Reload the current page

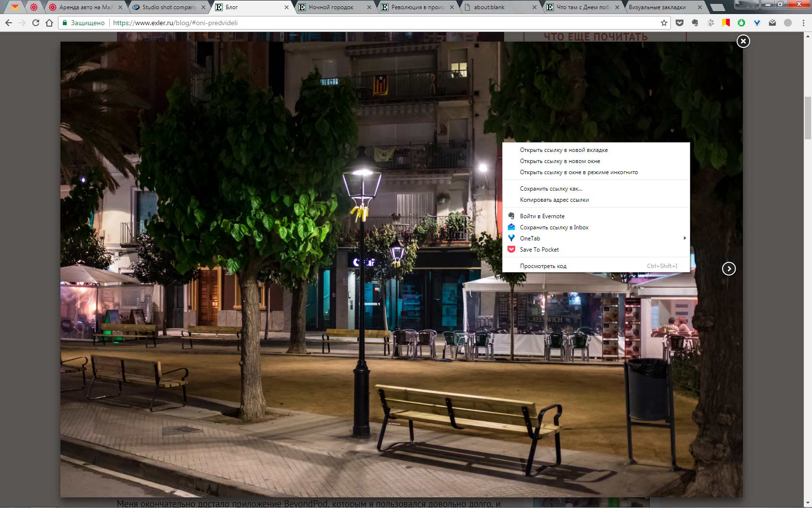point(35,23)
